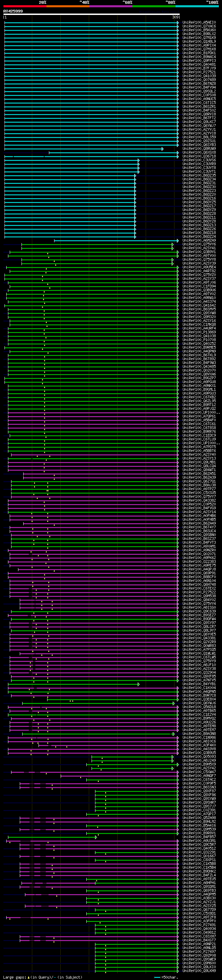Select hit label UniRef100_B9RLX2

click(x=199, y=34)
